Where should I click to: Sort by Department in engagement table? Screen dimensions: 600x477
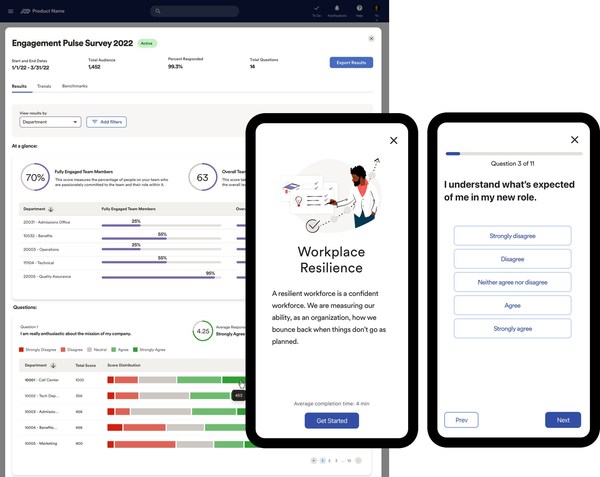[x=52, y=209]
